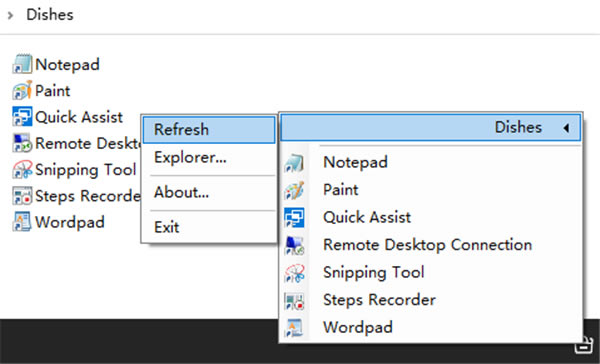Open Explorer... from the context menu
Viewport: 600px width, 364px height.
209,157
